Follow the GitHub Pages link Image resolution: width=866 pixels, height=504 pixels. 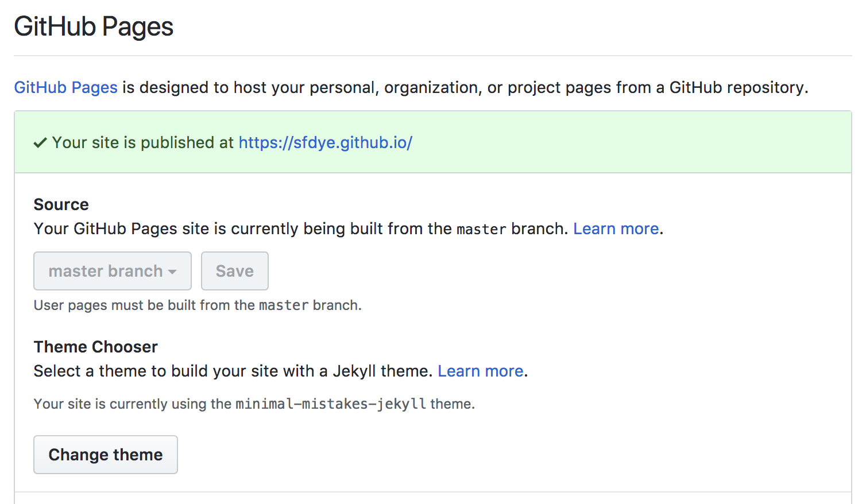65,87
